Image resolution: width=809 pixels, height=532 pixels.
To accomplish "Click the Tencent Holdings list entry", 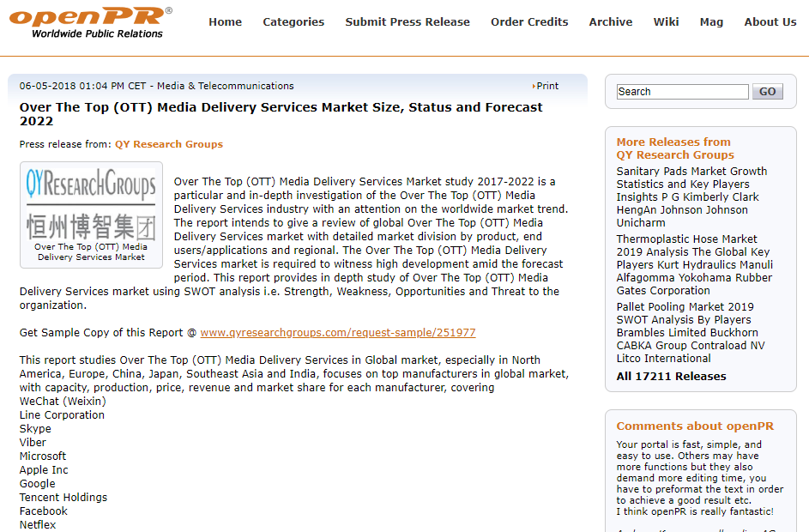I will click(63, 498).
